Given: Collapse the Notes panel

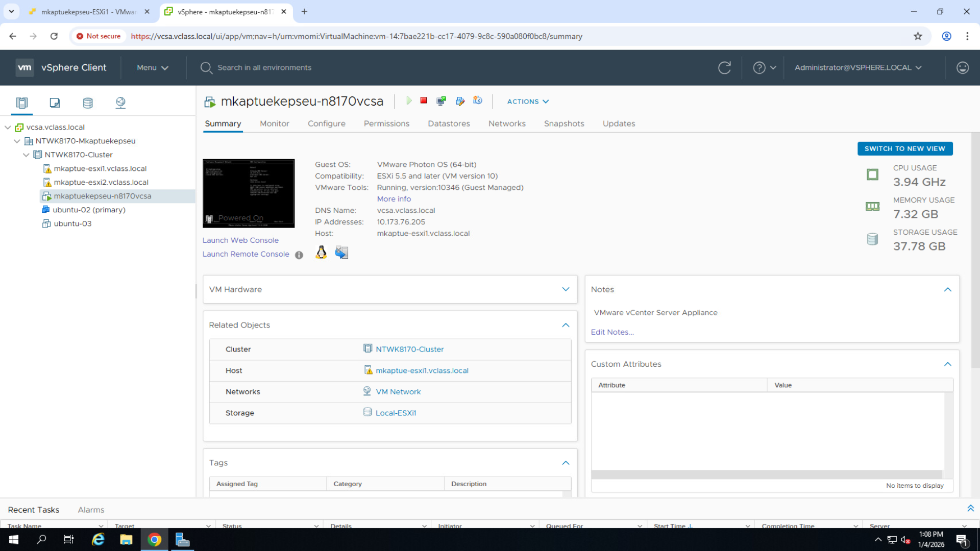Looking at the screenshot, I should click(947, 289).
